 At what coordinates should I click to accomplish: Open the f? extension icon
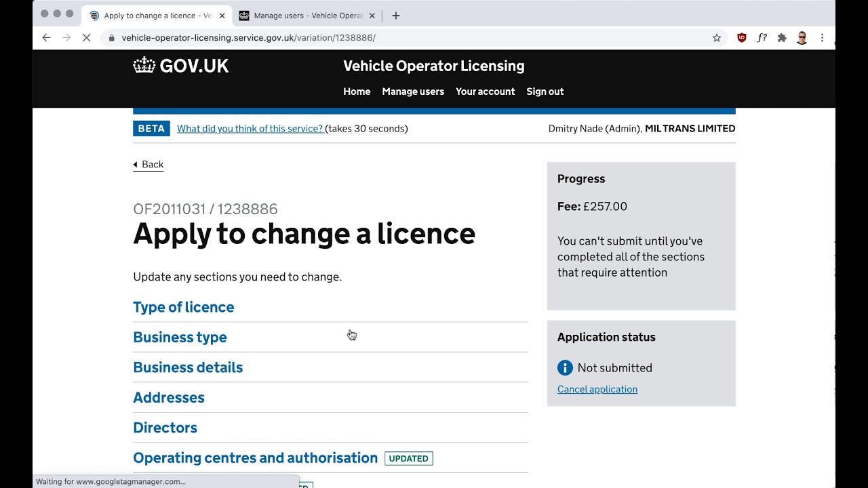tap(762, 38)
